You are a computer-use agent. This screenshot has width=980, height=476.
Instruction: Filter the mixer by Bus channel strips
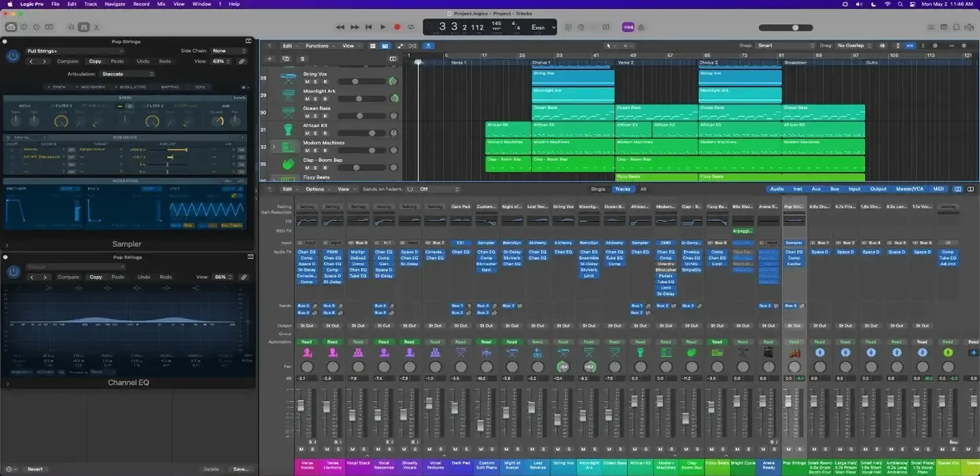[x=834, y=189]
